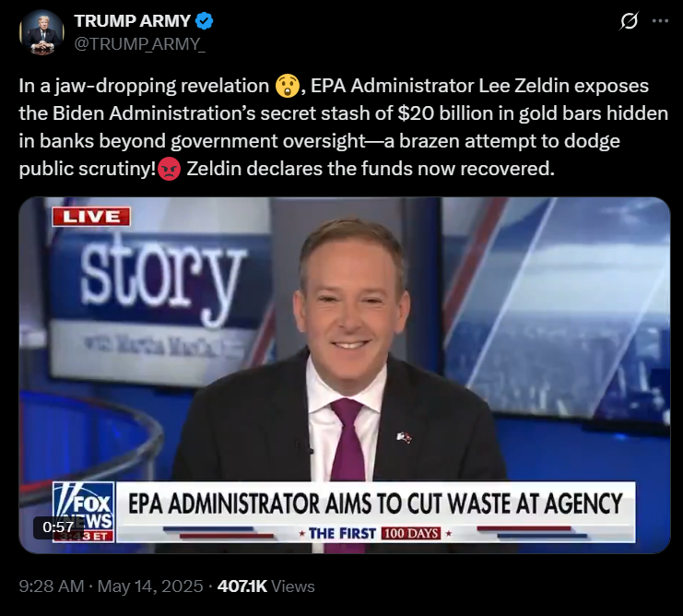Open the Grok slashed-circle icon
The width and height of the screenshot is (683, 616).
coord(629,21)
